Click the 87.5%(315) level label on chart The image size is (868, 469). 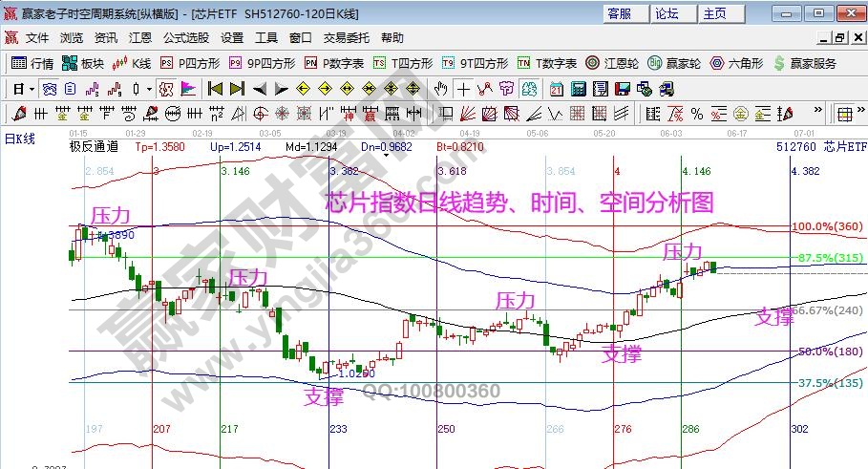[x=829, y=258]
